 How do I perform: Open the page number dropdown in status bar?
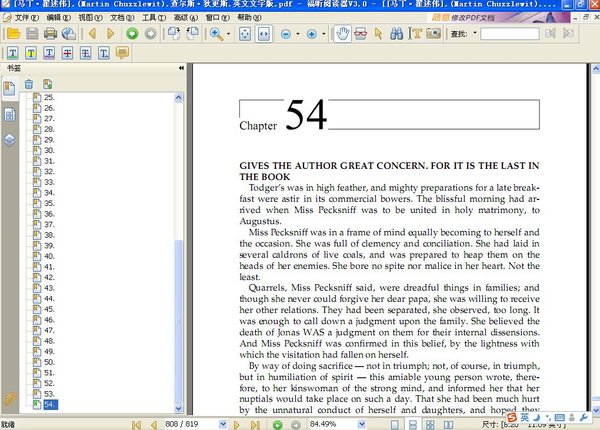tap(223, 424)
